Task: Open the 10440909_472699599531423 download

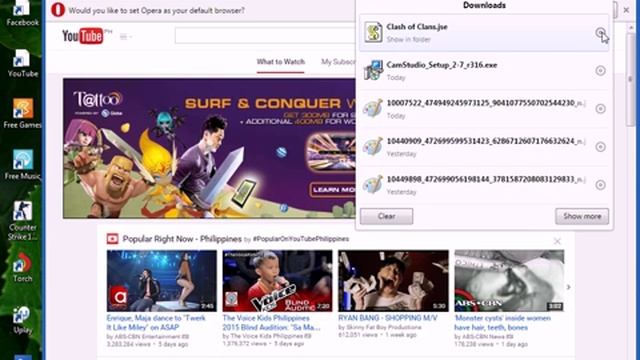Action: 486,141
